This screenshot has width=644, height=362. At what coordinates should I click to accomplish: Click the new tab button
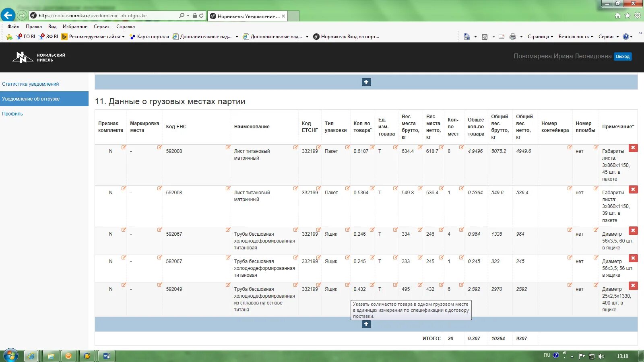click(x=294, y=16)
